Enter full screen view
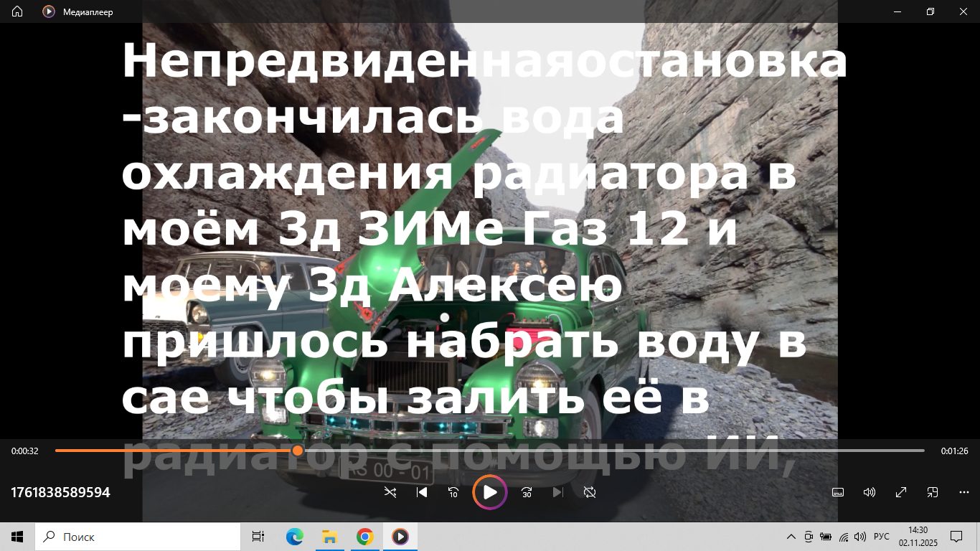Screen dimensions: 980x551 (900, 492)
